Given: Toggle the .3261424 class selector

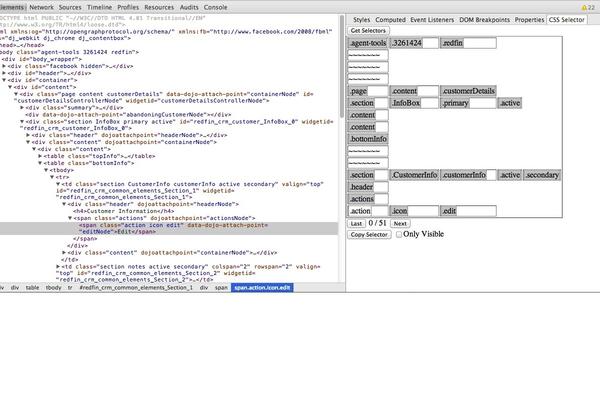Looking at the screenshot, I should pos(407,43).
